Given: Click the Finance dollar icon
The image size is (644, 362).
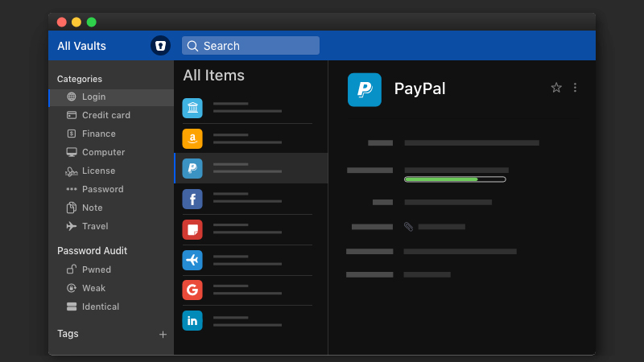Looking at the screenshot, I should (72, 134).
